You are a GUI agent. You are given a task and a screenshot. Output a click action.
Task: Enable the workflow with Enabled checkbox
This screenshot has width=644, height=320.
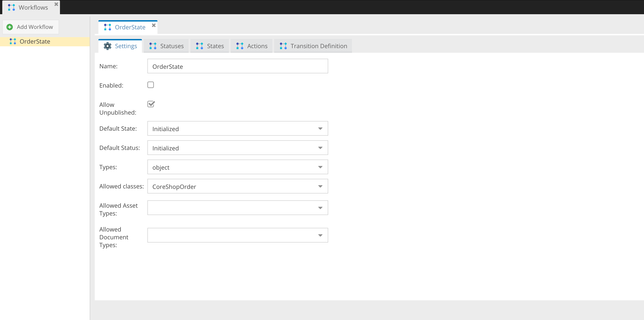(151, 85)
